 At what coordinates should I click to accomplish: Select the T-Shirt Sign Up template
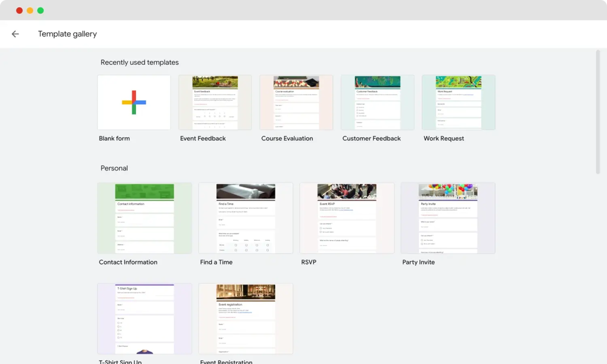point(144,318)
